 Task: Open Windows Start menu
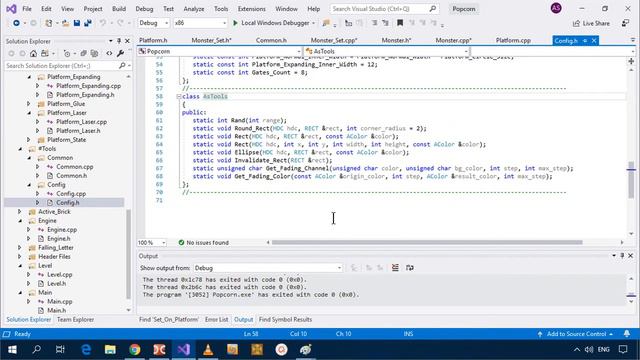[12, 350]
